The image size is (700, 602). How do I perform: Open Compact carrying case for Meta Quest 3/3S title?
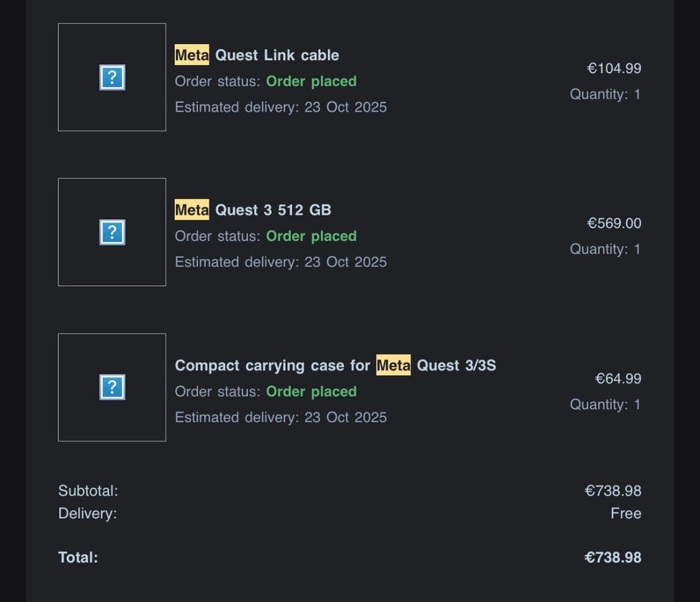[335, 366]
